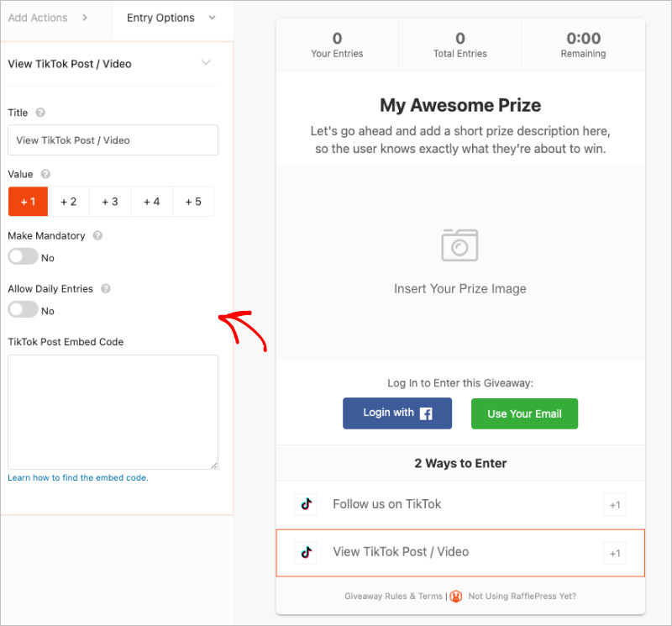This screenshot has height=626, width=672.
Task: Switch to the Add Actions tab
Action: click(39, 18)
